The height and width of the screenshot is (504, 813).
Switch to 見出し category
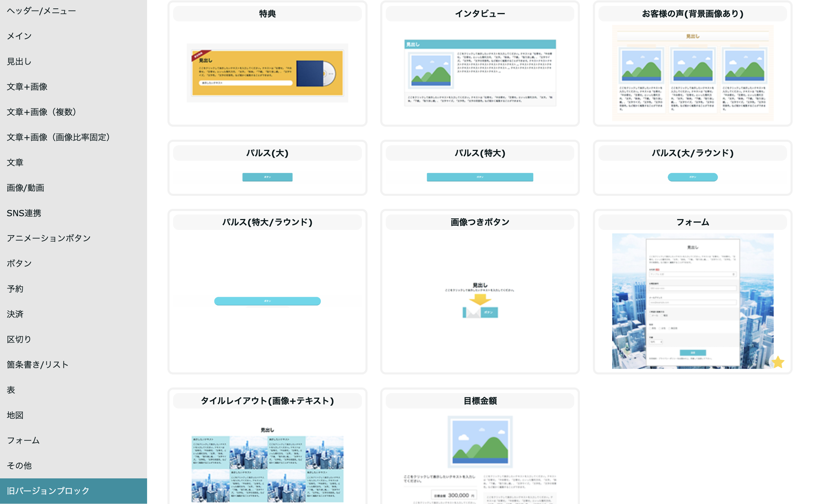(x=19, y=61)
